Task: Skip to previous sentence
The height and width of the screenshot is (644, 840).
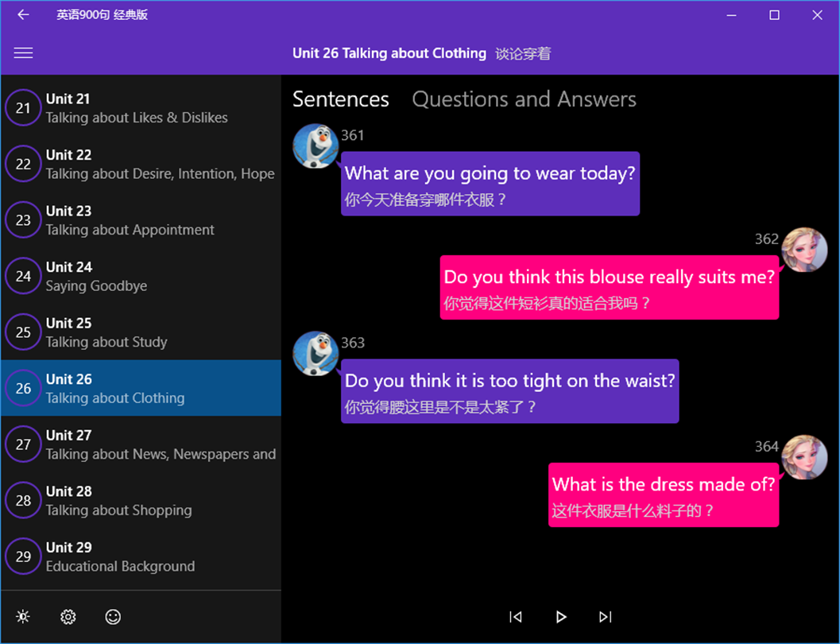Action: pos(515,617)
